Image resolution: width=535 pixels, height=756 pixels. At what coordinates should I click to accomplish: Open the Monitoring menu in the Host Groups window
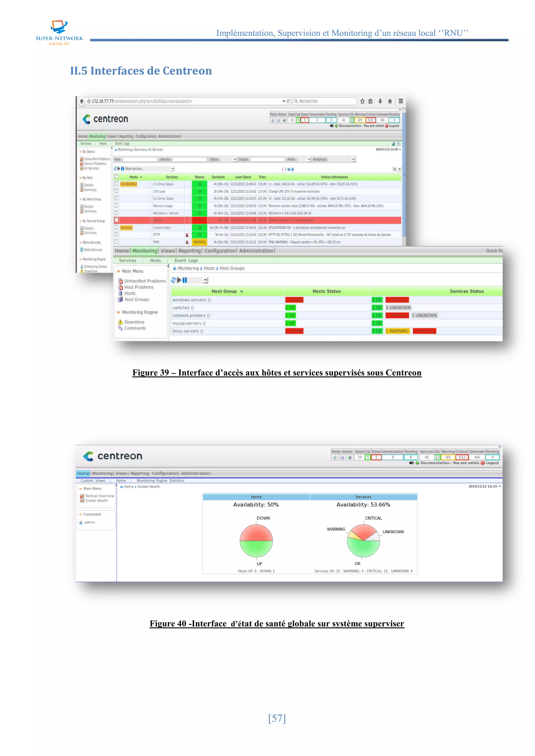coord(145,251)
